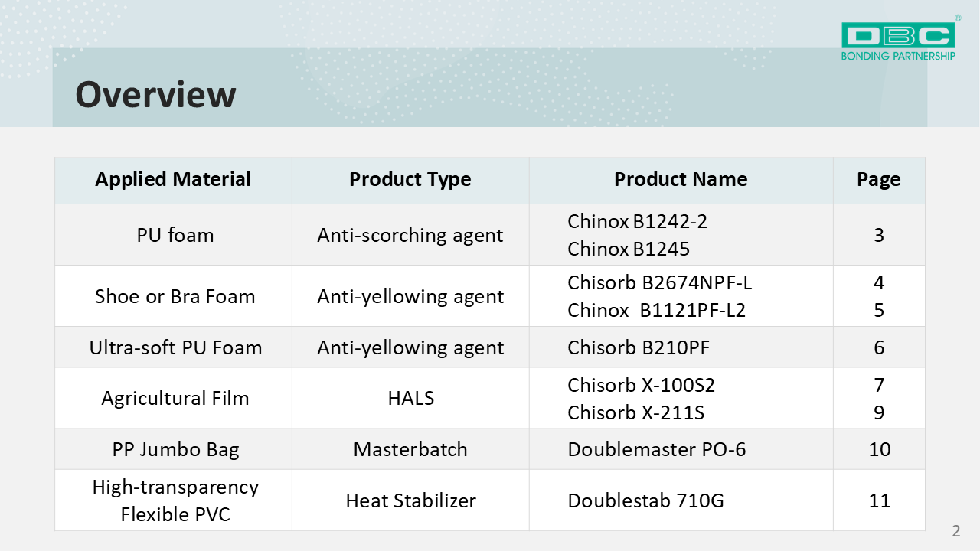The image size is (980, 551).
Task: Select the Applied Material column header
Action: tap(173, 180)
